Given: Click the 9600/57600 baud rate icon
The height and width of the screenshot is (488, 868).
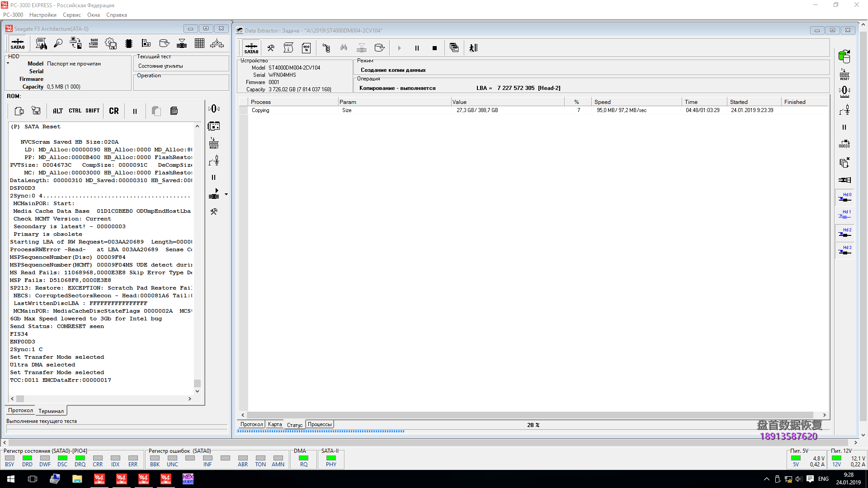Looking at the screenshot, I should [x=94, y=43].
